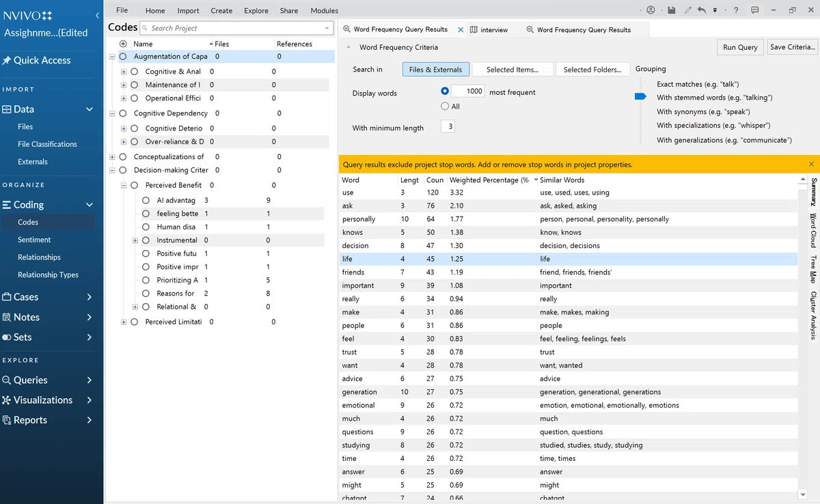Collapse the Augmentation of Capa node
Image resolution: width=820 pixels, height=504 pixels.
click(x=112, y=57)
